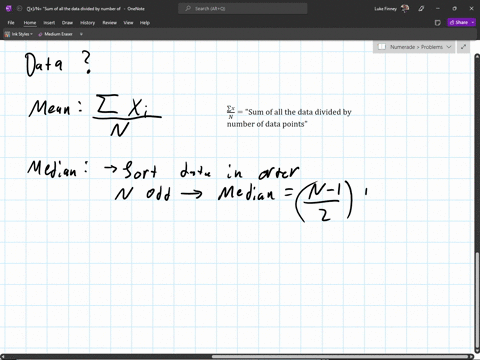The image size is (480, 360).
Task: Open the History tab
Action: (87, 23)
